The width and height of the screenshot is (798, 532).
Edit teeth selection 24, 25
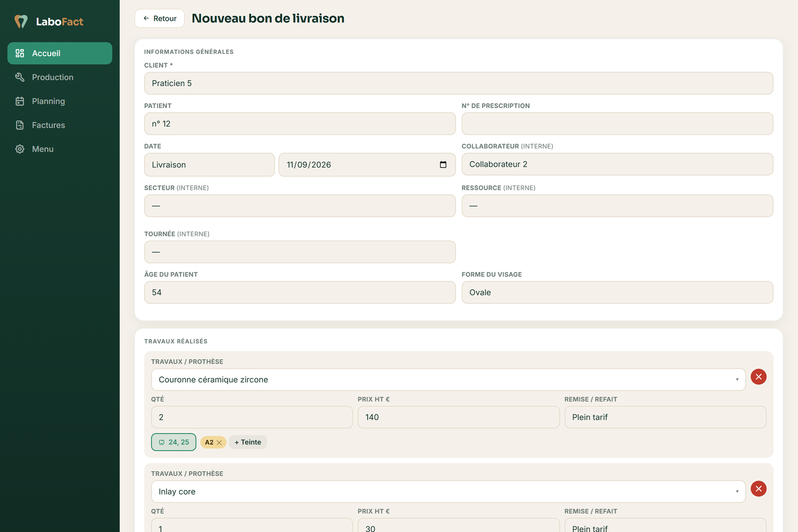pos(173,442)
